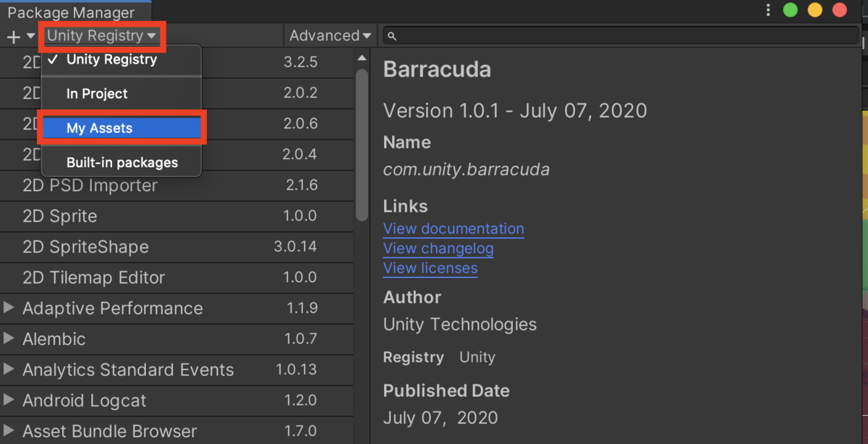The image size is (868, 444).
Task: Click the Published Date July 07, 2020 value
Action: 441,418
